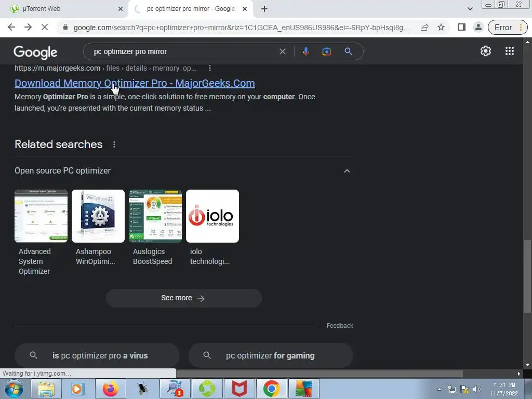
Task: Clear the Google search box text
Action: (282, 51)
